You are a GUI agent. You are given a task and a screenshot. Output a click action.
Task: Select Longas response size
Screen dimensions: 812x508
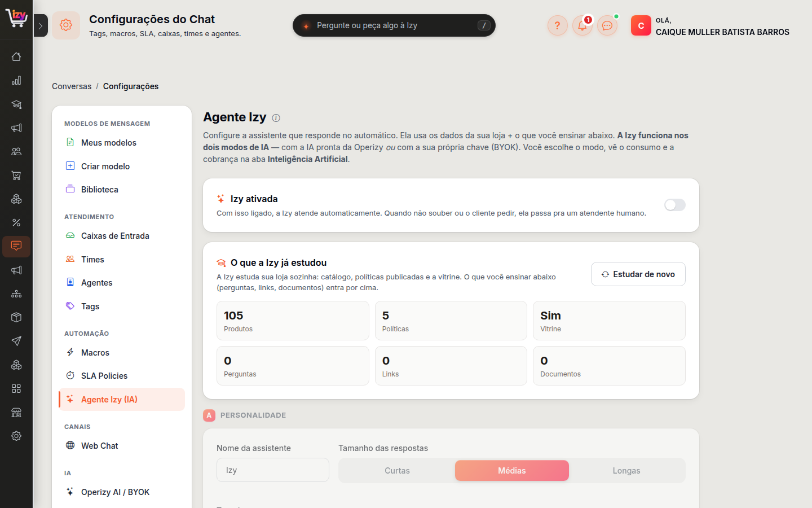click(x=626, y=471)
